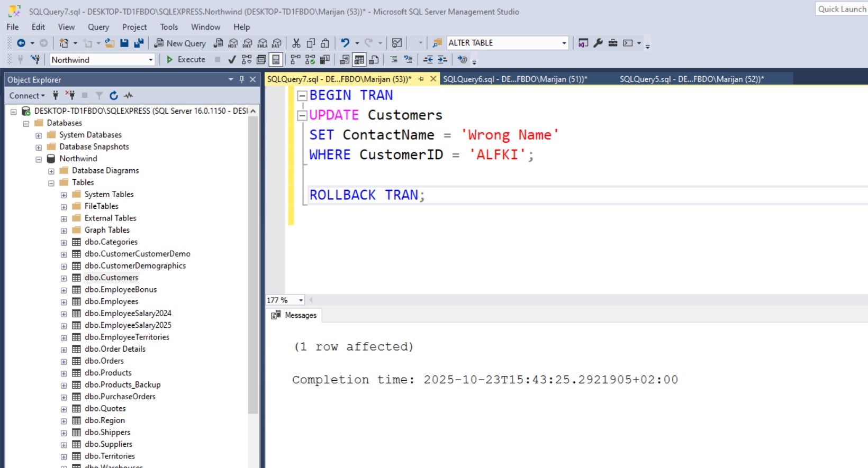Click in the Quick Launch search box

841,9
